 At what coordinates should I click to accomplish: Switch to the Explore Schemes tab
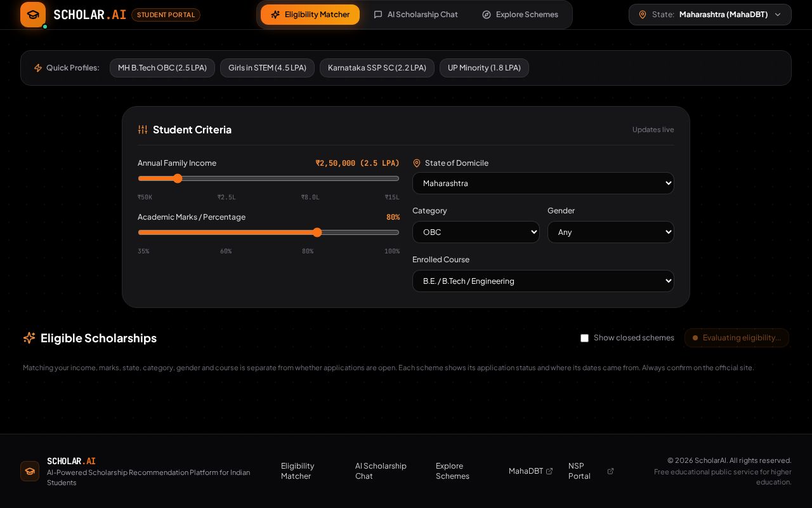coord(520,15)
